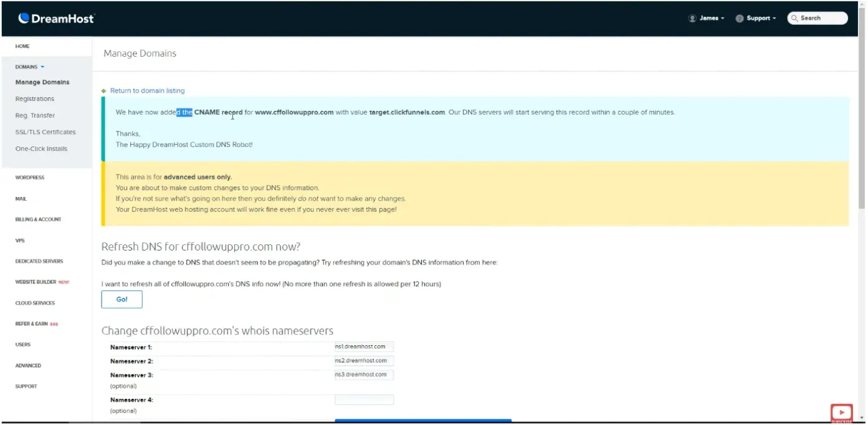Expand the VPS sidebar section
The image size is (868, 425).
[20, 241]
